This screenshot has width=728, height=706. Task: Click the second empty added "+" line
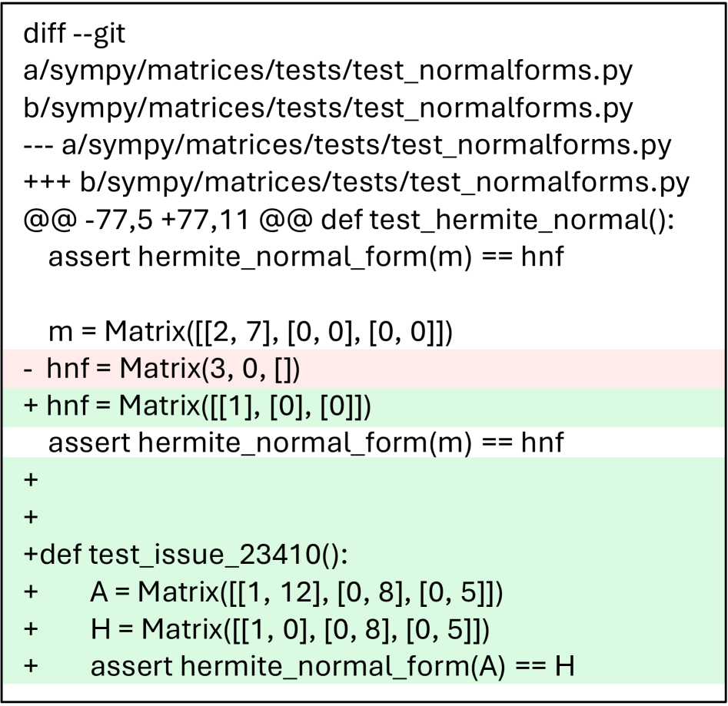31,517
